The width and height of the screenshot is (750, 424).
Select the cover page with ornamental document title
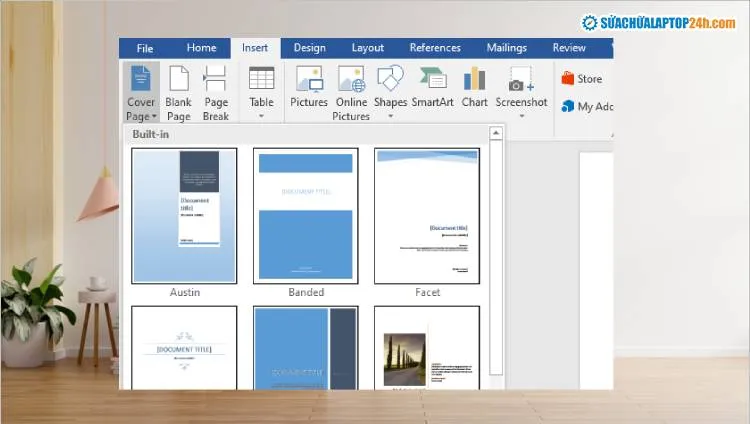click(x=184, y=348)
